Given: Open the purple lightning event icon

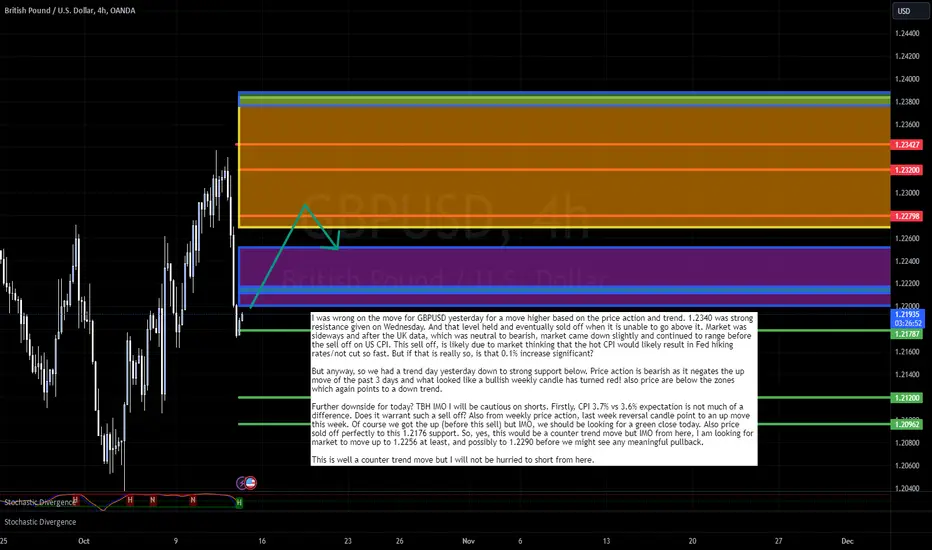Looking at the screenshot, I should (241, 483).
